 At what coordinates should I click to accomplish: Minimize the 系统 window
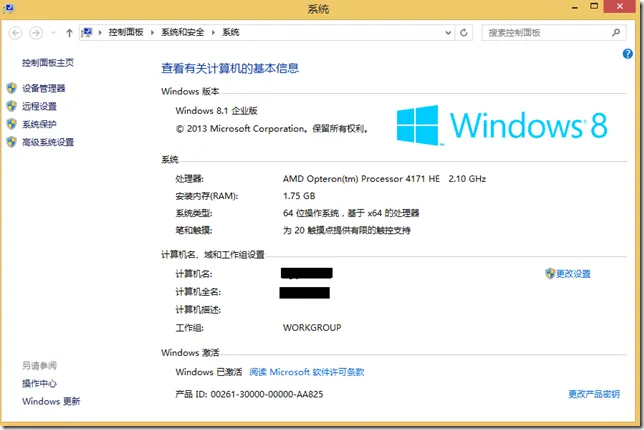pyautogui.click(x=575, y=7)
